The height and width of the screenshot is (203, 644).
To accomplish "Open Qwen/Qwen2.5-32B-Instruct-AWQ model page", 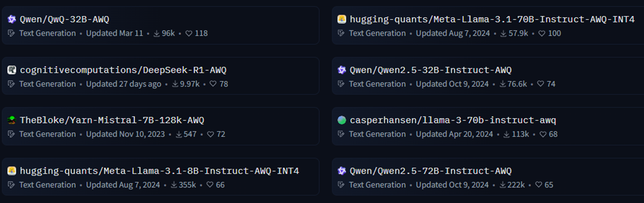I will tap(430, 70).
